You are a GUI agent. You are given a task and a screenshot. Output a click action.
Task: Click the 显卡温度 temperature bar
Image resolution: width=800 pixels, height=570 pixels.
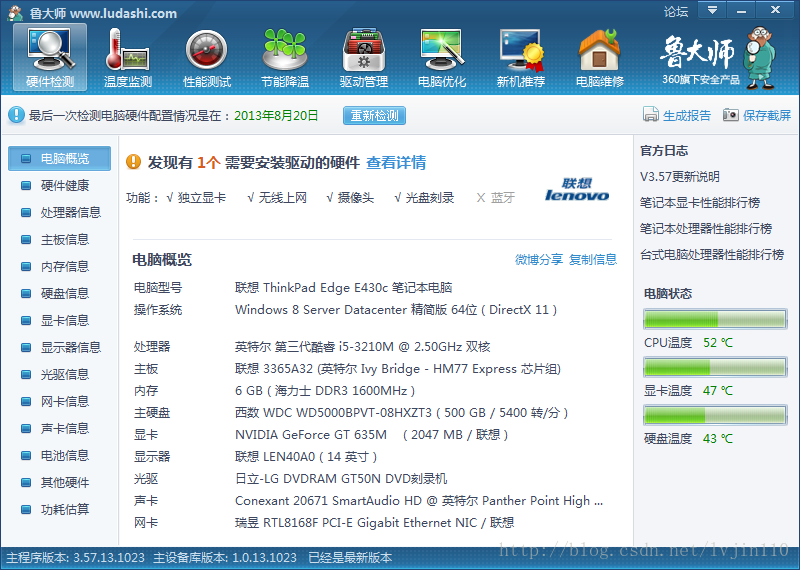coord(715,367)
